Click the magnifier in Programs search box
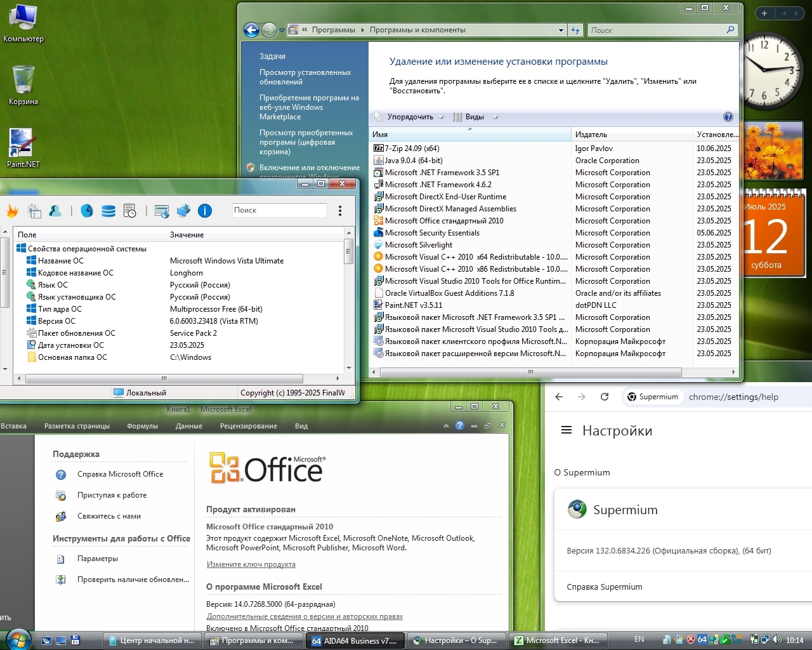This screenshot has width=812, height=650. point(730,29)
